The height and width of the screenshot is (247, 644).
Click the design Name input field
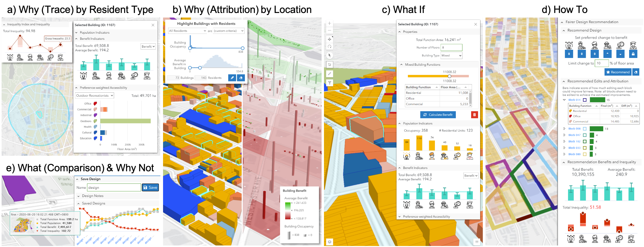coord(114,187)
